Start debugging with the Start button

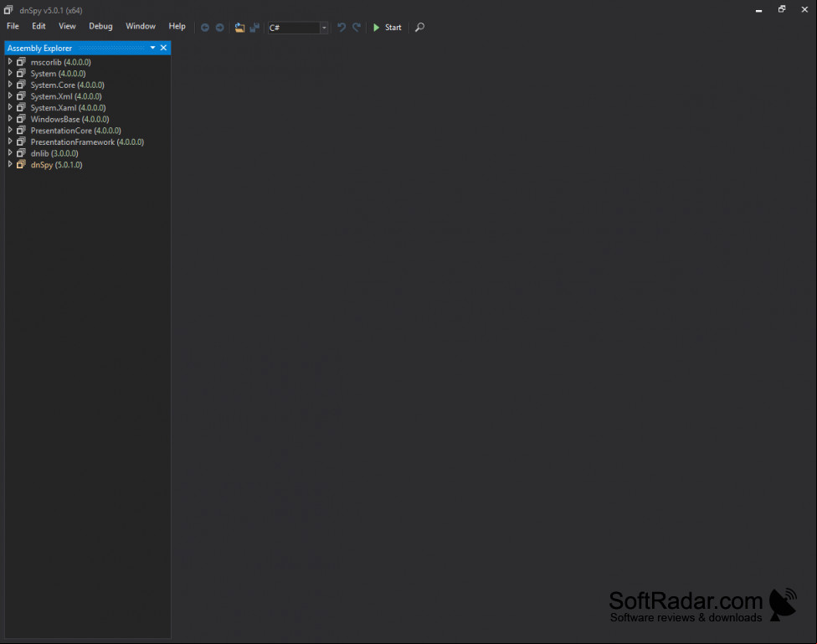388,28
